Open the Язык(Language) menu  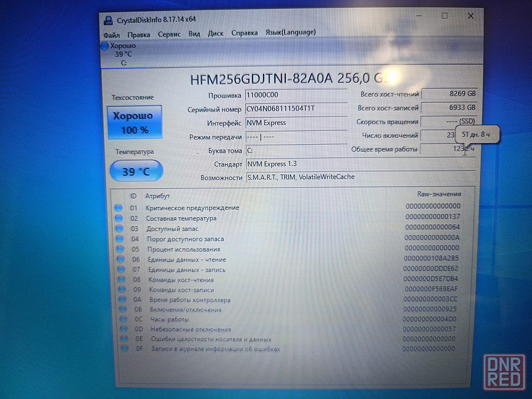click(290, 32)
